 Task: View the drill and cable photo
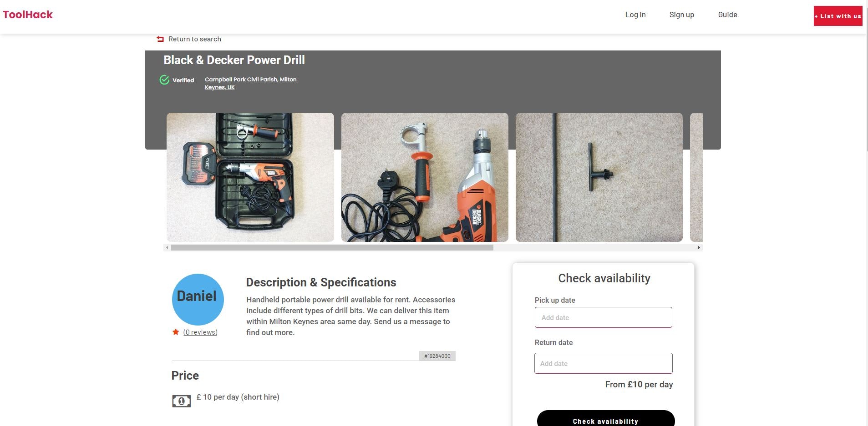coord(425,177)
